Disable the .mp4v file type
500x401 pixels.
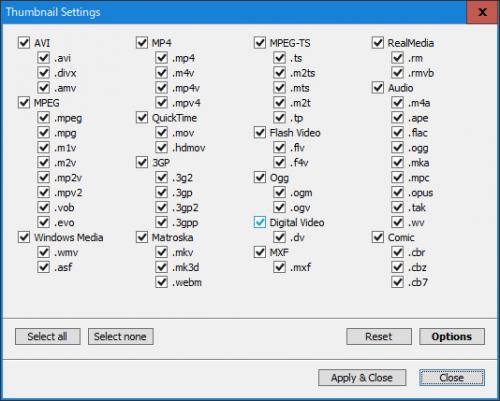coord(162,88)
